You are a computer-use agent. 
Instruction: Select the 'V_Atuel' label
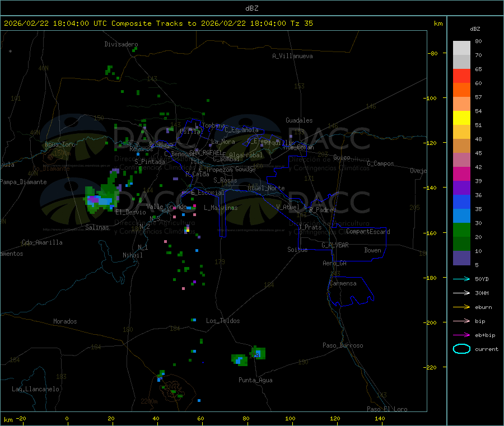(x=288, y=207)
